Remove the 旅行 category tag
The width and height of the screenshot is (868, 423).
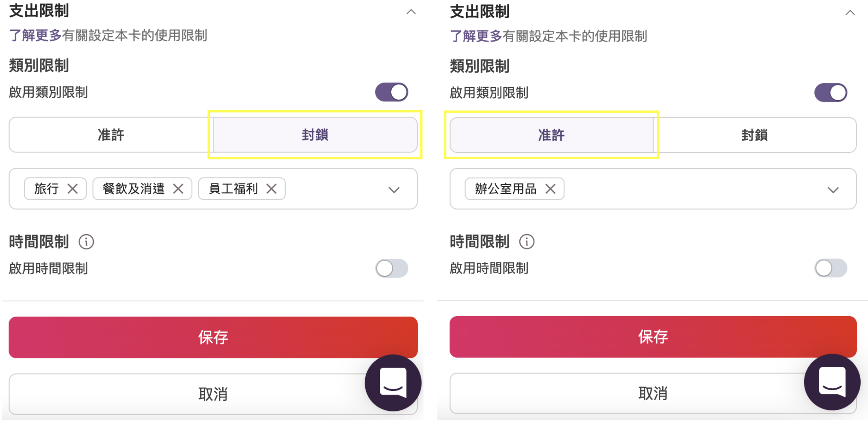click(x=73, y=188)
